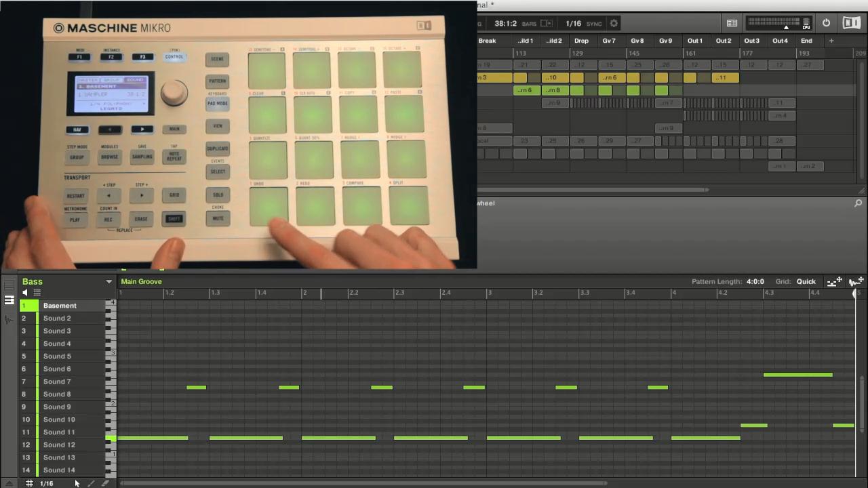Click the arranger horizontal scrollbar
This screenshot has height=488, width=868.
coord(593,190)
